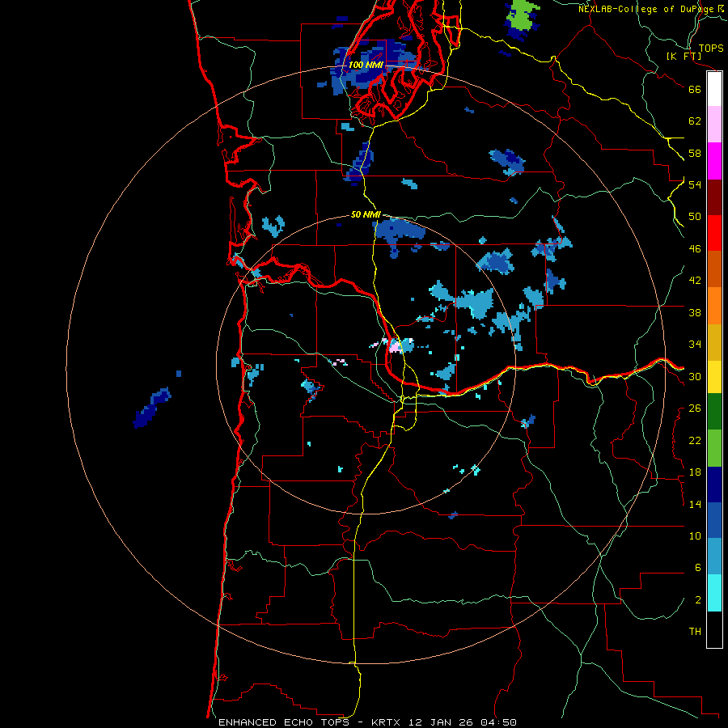
Task: Click the white swatch in the tops legend
Action: tap(714, 89)
